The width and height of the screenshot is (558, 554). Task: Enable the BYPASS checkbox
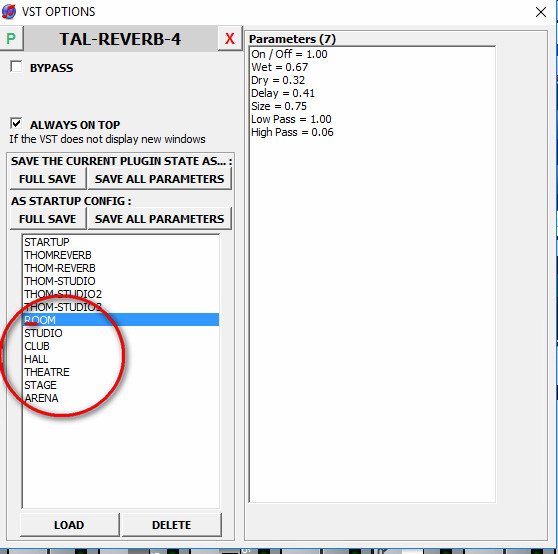click(x=16, y=67)
